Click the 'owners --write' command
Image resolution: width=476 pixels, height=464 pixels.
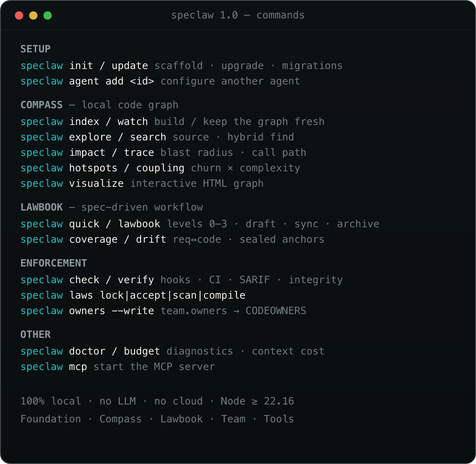[x=112, y=311]
